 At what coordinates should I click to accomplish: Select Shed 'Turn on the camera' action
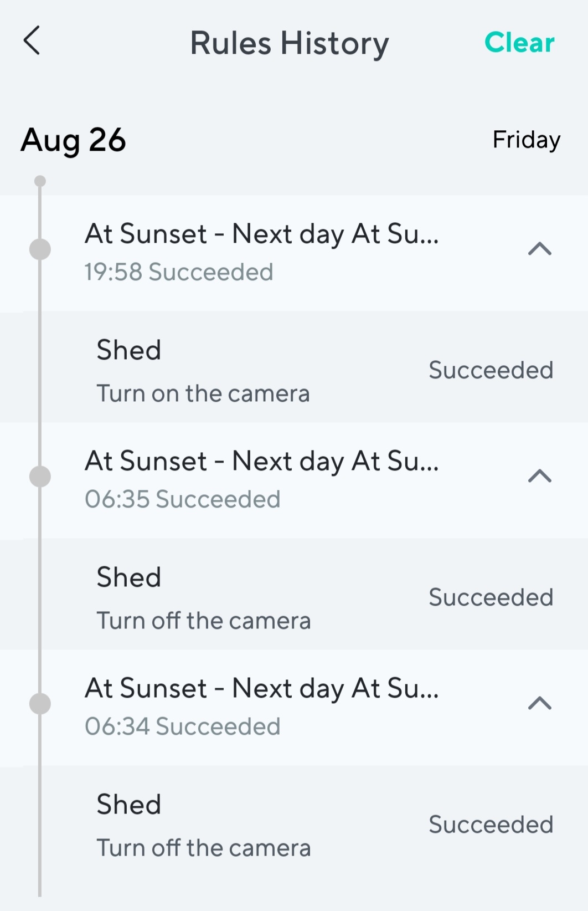coord(203,371)
